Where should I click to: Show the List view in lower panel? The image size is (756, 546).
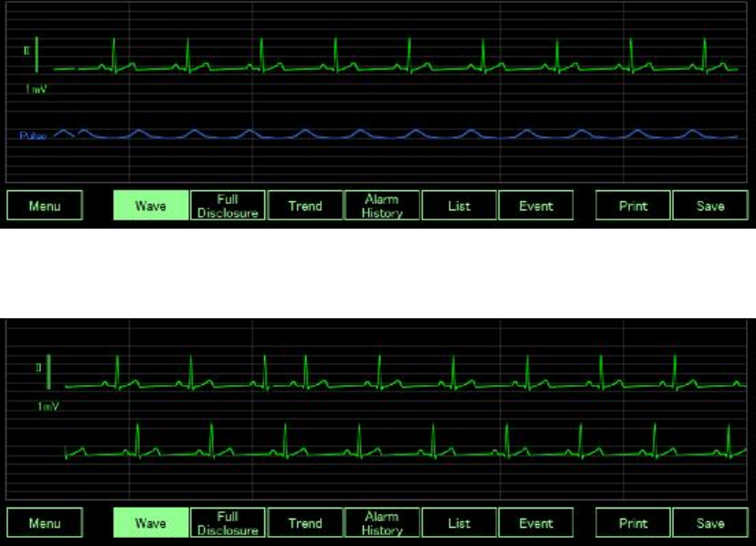coord(459,523)
